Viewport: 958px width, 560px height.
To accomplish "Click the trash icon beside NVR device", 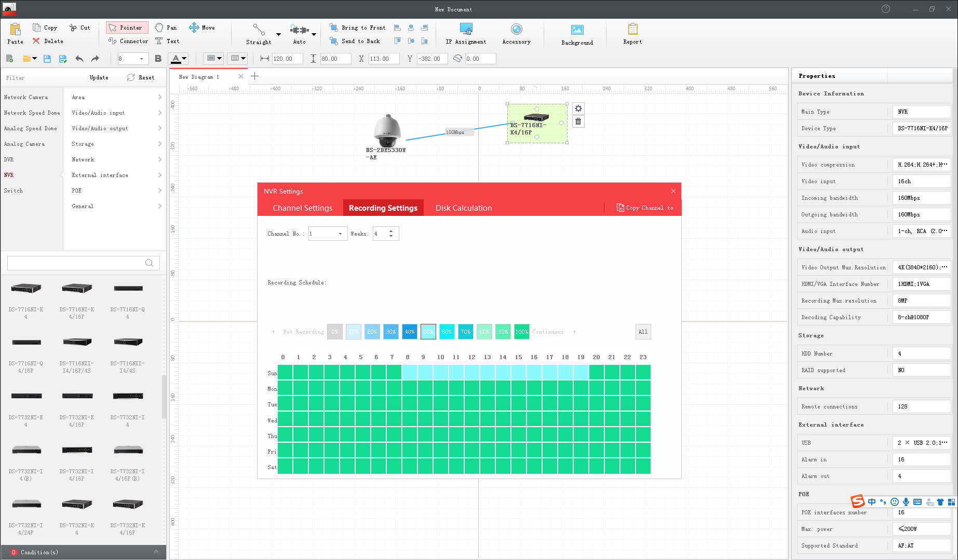I will tap(578, 121).
